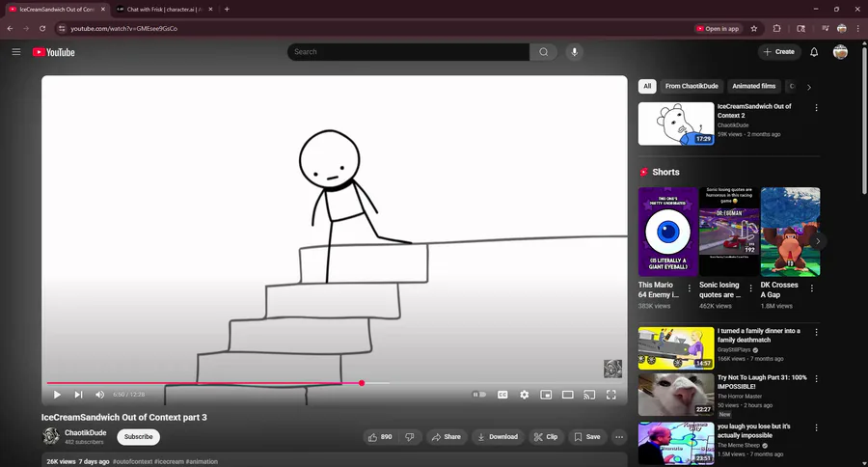Open the ChaotikDude channel name link
The height and width of the screenshot is (467, 868).
pyautogui.click(x=85, y=432)
